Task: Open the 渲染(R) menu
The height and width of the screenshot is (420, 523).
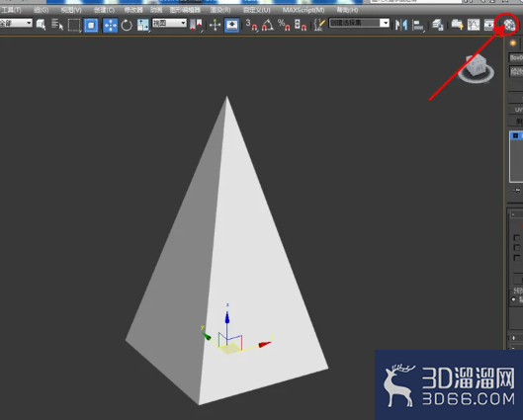Action: (220, 10)
